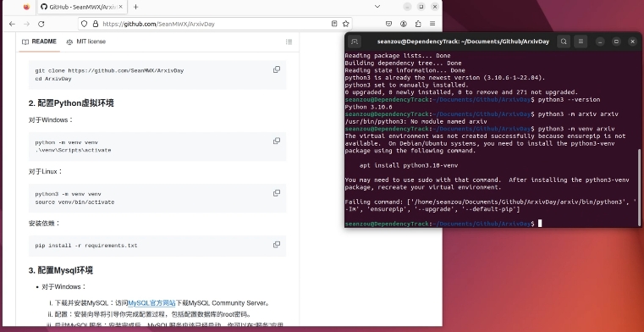Click the '安装依赖：' text
The image size is (644, 332).
tap(44, 223)
